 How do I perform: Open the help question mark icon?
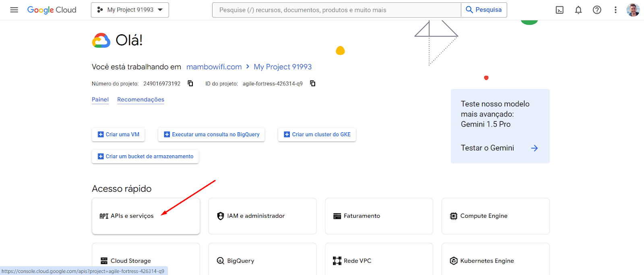(597, 10)
